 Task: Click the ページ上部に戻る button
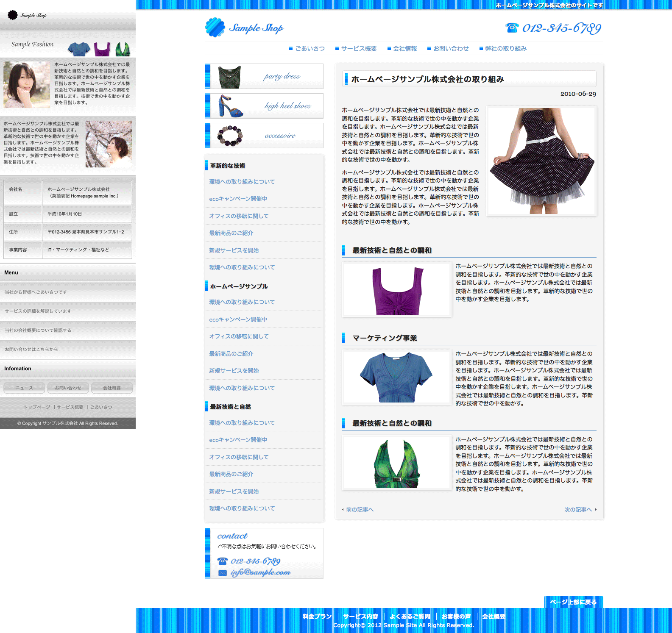tap(573, 602)
